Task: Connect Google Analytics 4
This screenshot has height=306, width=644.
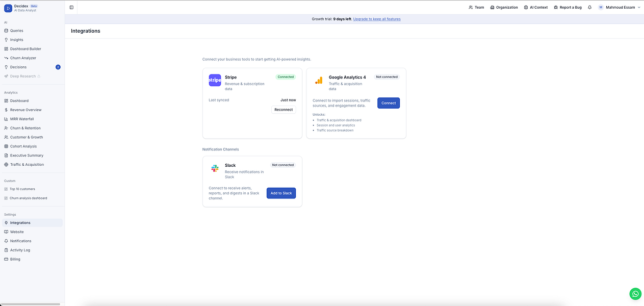Action: [x=389, y=103]
